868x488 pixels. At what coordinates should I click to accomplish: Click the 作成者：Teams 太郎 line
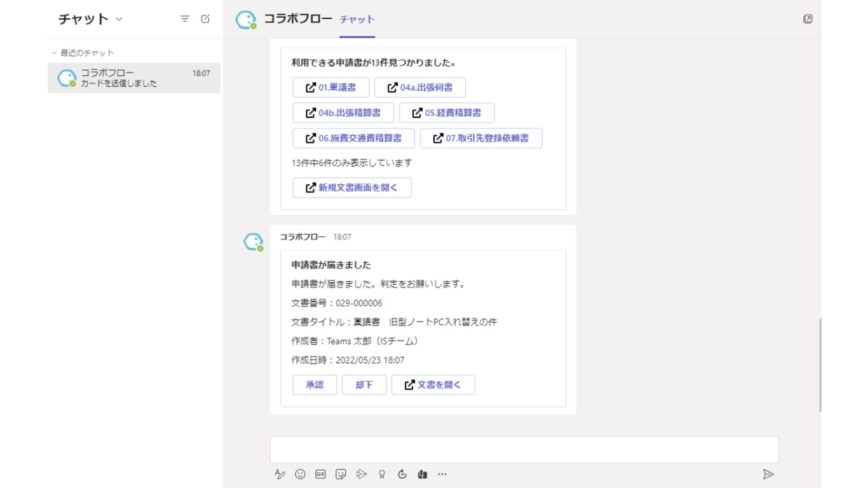355,341
